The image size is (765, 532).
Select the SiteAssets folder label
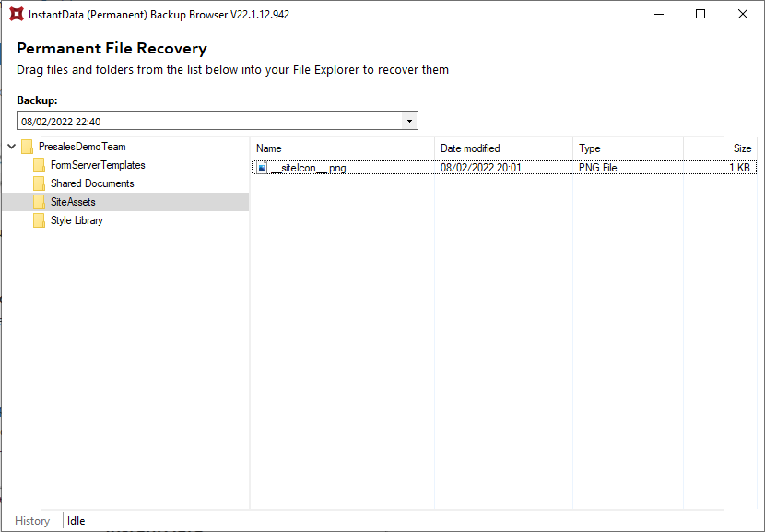73,202
